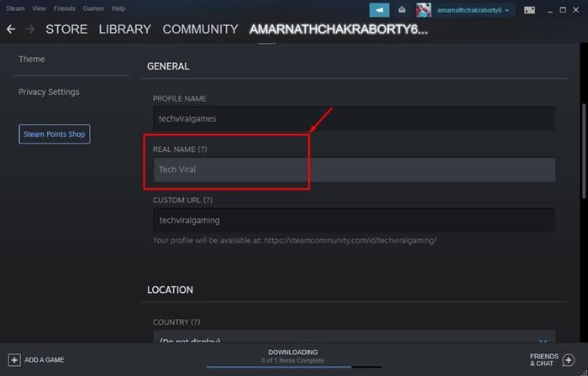Go forward with the right arrow
This screenshot has height=376, width=588.
pyautogui.click(x=30, y=29)
